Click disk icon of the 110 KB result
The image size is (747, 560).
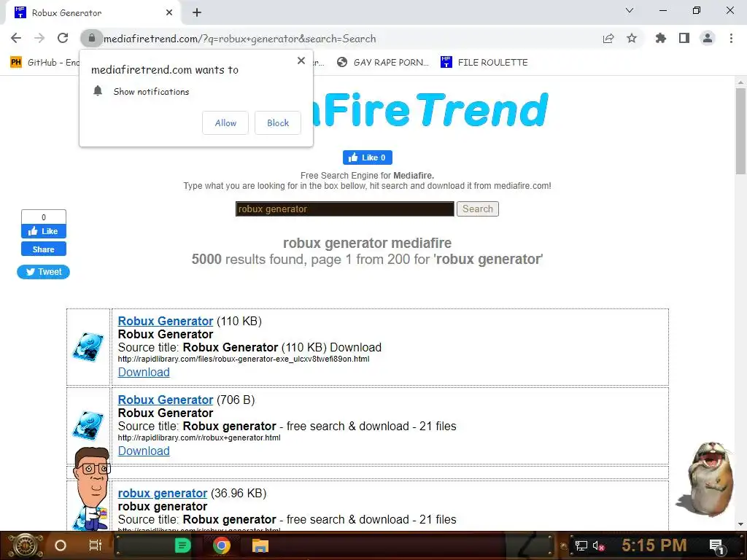tap(88, 346)
